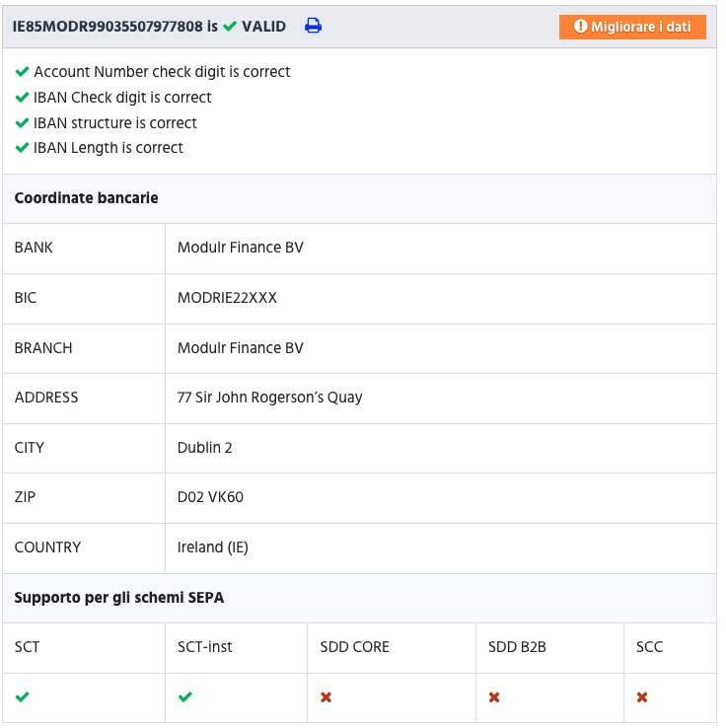Image resolution: width=726 pixels, height=728 pixels.
Task: Click the Coordinate bancarie section header
Action: pos(87,198)
